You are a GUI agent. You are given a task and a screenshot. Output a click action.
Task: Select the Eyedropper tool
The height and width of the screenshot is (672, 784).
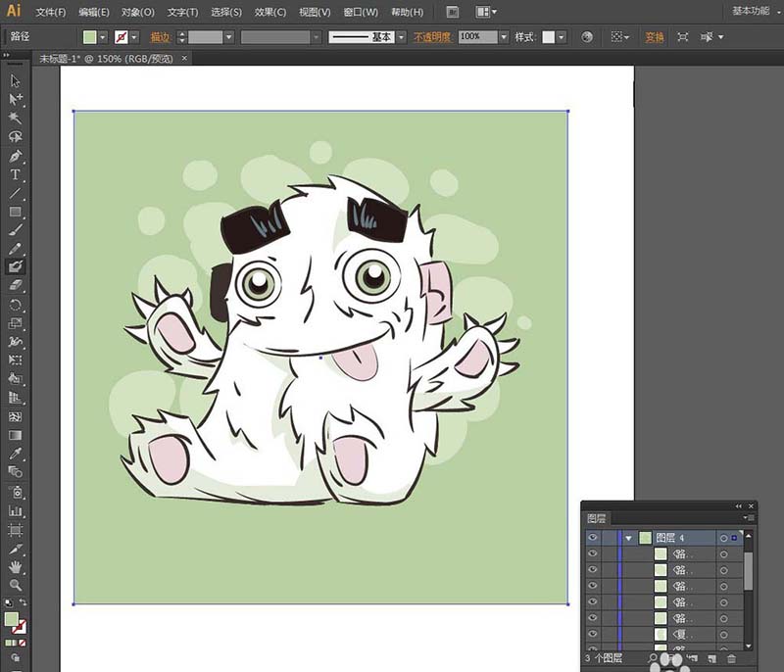[15, 454]
